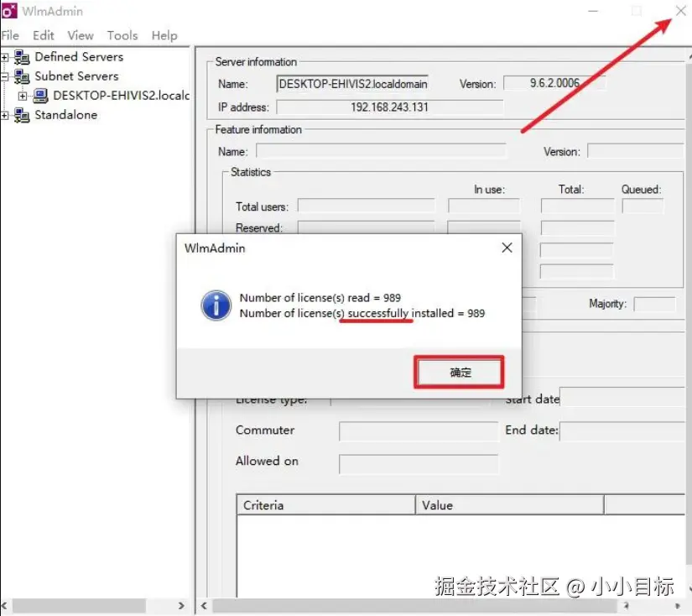Viewport: 692px width, 616px height.
Task: Open the Edit menu
Action: point(44,35)
